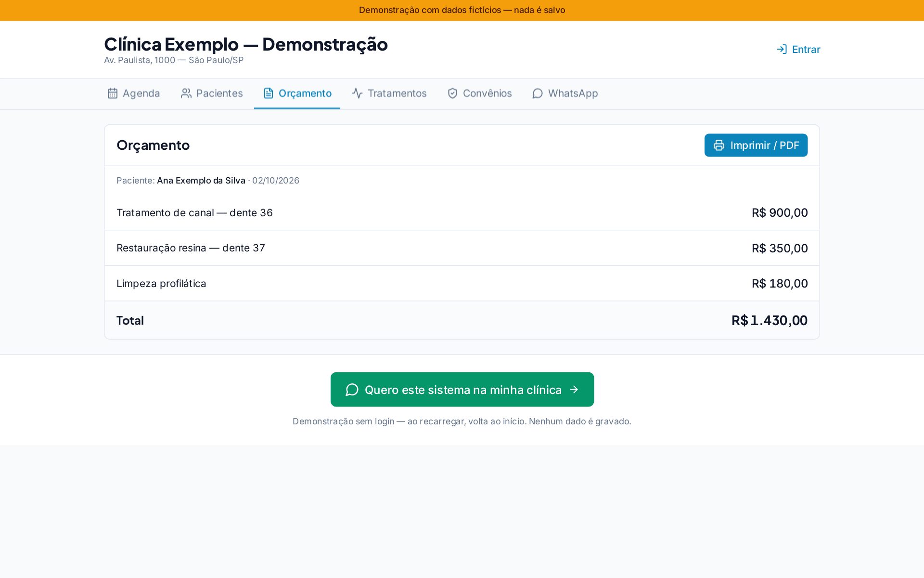Switch to the Pacientes tab
This screenshot has width=924, height=578.
211,93
